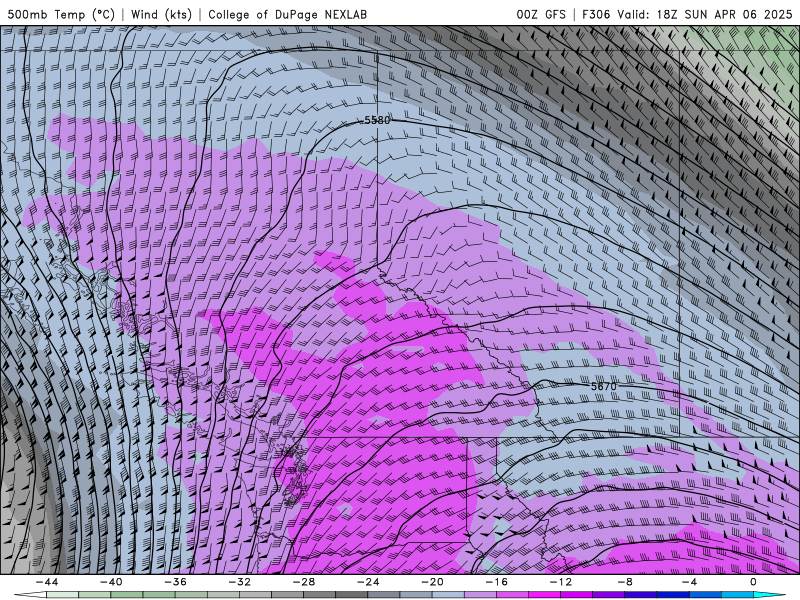The height and width of the screenshot is (600, 800).
Task: Click the -4 color scale label
Action: click(690, 582)
